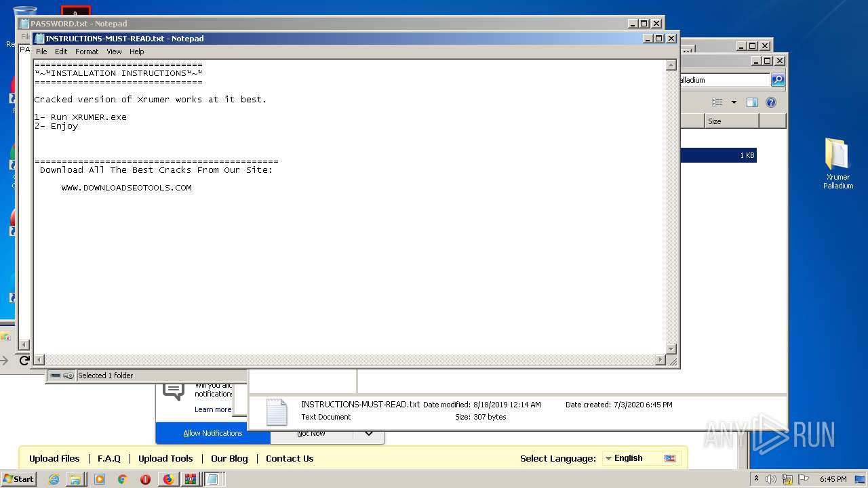Open the Upload Files link
Viewport: 868px width, 488px height.
(x=54, y=458)
